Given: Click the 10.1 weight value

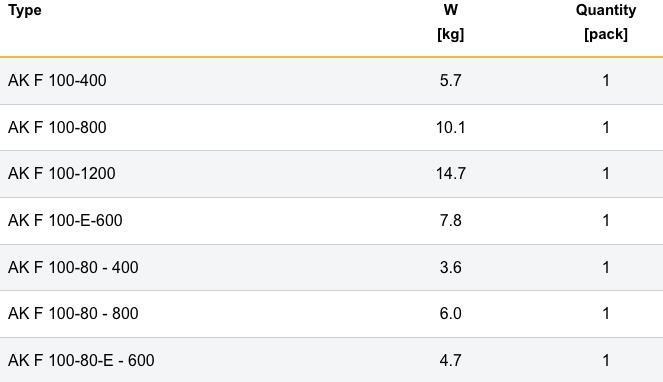Looking at the screenshot, I should [x=450, y=127].
